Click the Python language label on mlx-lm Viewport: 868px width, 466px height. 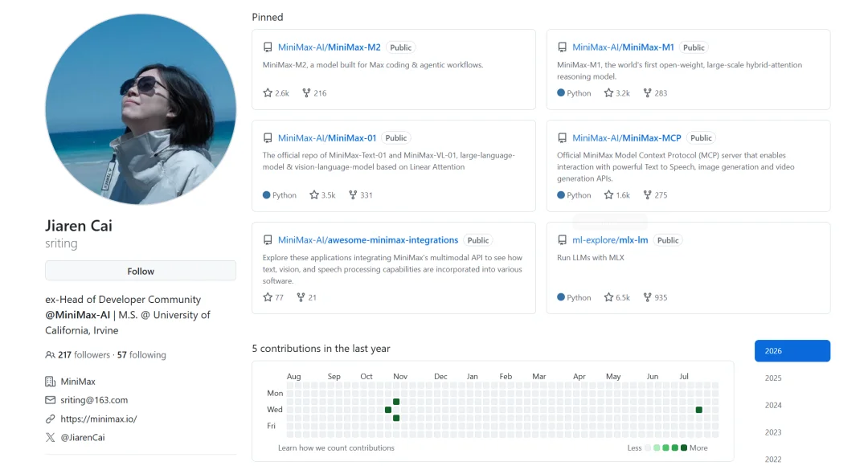pyautogui.click(x=574, y=297)
